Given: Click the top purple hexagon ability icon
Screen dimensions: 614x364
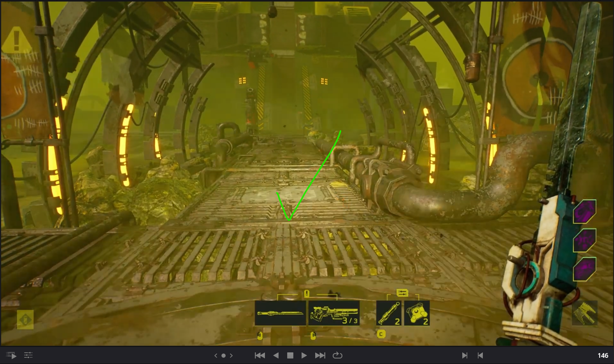Looking at the screenshot, I should pos(584,212).
